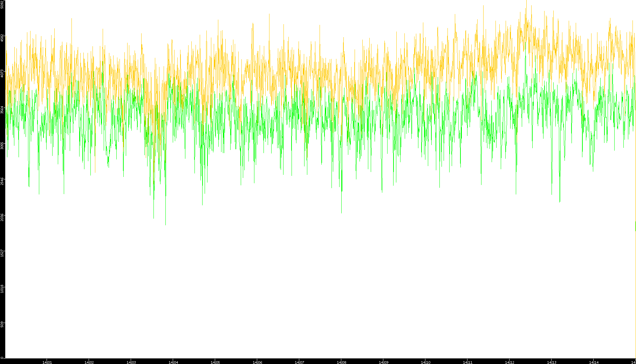636x364 pixels.
Task: Select the 14:10 time axis label
Action: tap(425, 362)
